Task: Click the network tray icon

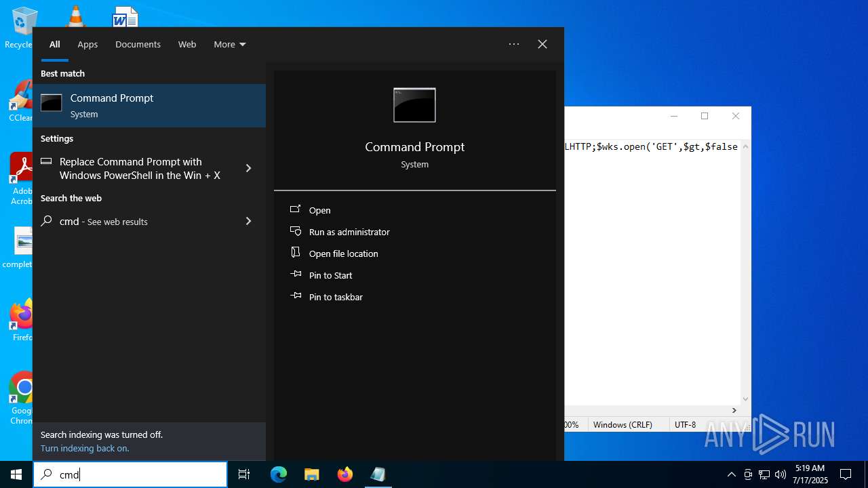Action: tap(764, 474)
